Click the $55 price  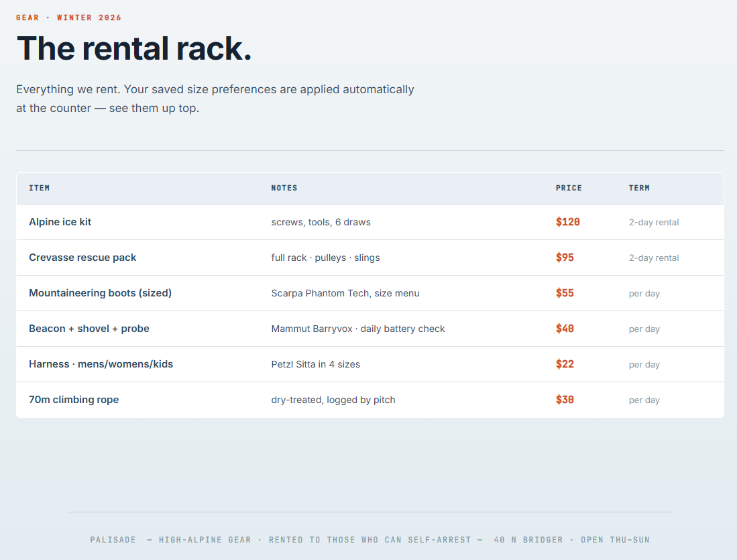(x=565, y=293)
